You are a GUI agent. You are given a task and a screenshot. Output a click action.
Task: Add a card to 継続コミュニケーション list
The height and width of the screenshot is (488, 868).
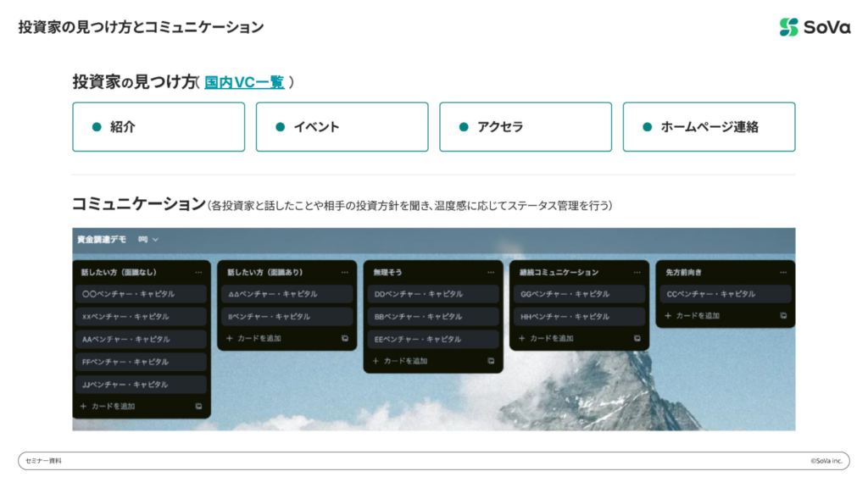point(547,339)
